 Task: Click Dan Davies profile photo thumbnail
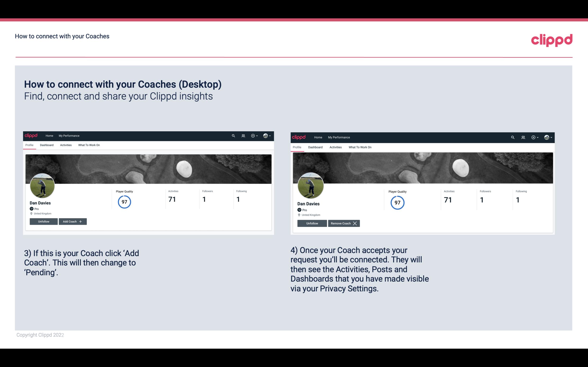pyautogui.click(x=43, y=184)
